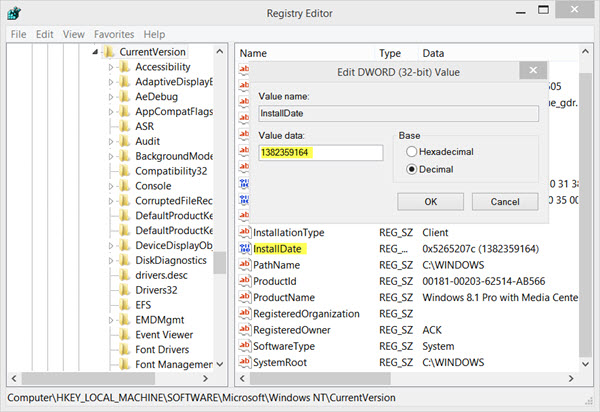
Task: Click the '00181-00203-62514-AB566' data cell
Action: [484, 281]
